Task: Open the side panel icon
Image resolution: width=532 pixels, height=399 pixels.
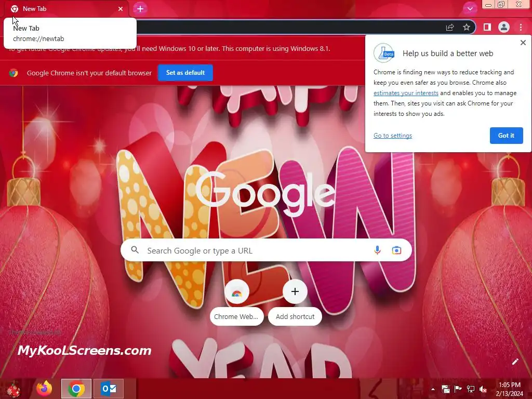Action: click(487, 27)
